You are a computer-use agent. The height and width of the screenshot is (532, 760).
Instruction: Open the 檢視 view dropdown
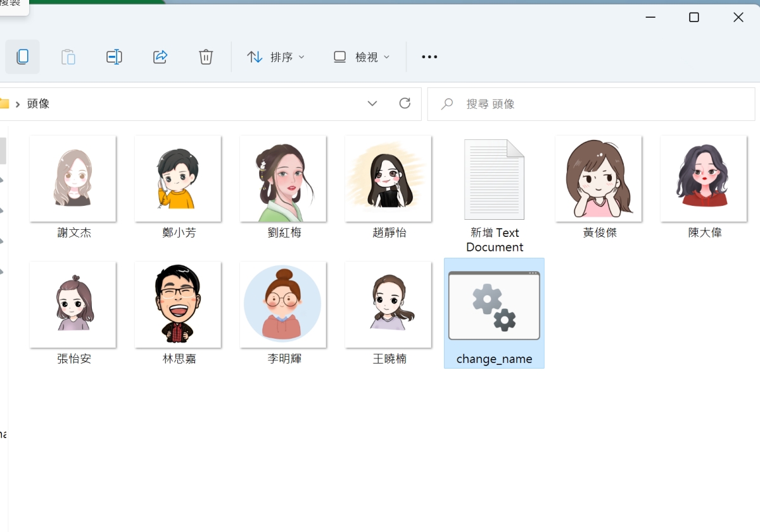tap(361, 57)
